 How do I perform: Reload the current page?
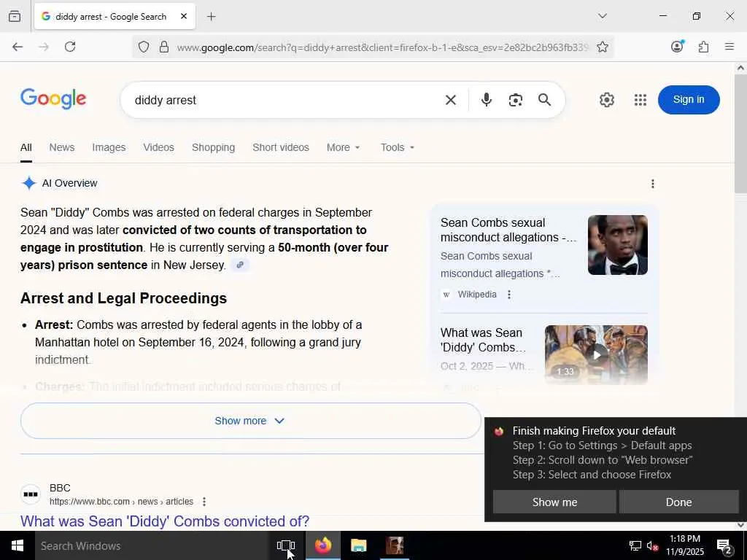[x=70, y=47]
